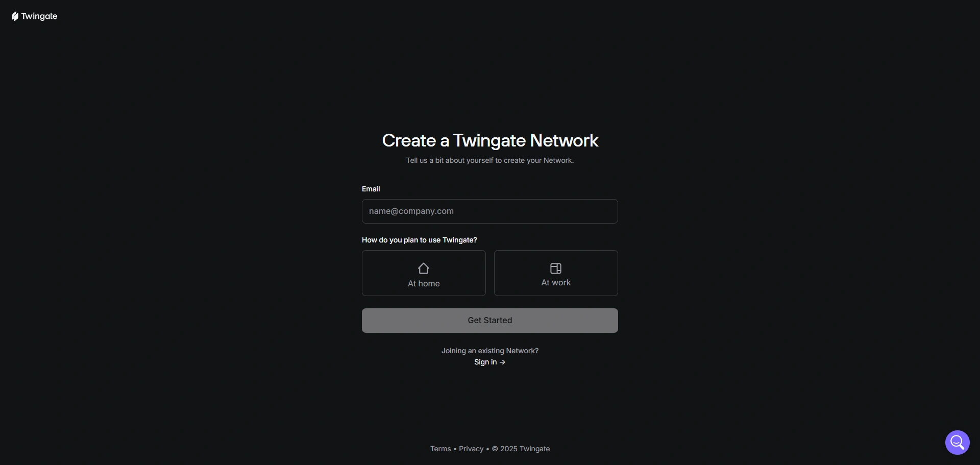Click the 'Joining an existing Network?' text
Image resolution: width=980 pixels, height=465 pixels.
tap(490, 351)
